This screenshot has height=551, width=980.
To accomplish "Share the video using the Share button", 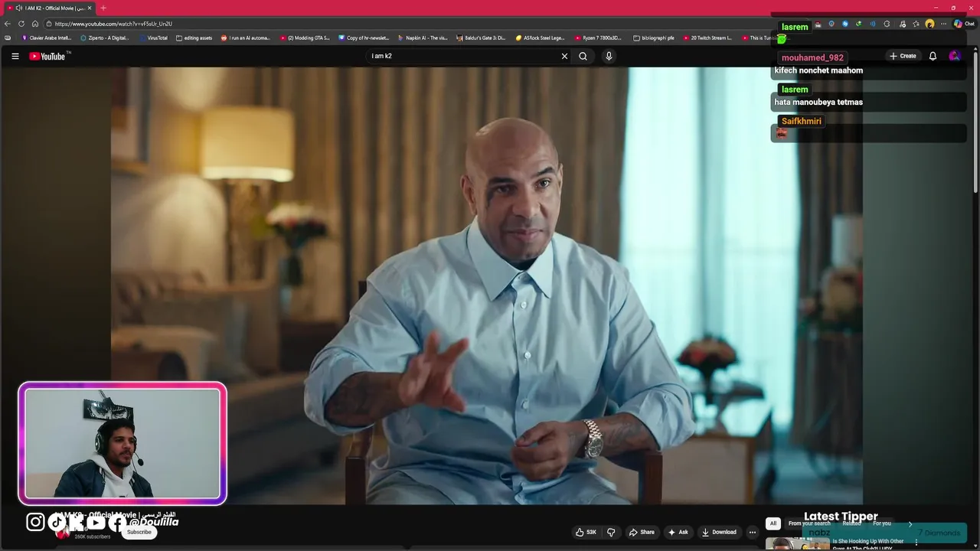I will (642, 532).
